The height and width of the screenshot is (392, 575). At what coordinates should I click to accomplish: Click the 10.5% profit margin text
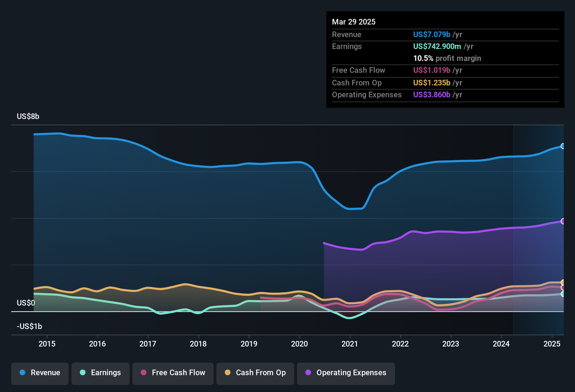[447, 58]
